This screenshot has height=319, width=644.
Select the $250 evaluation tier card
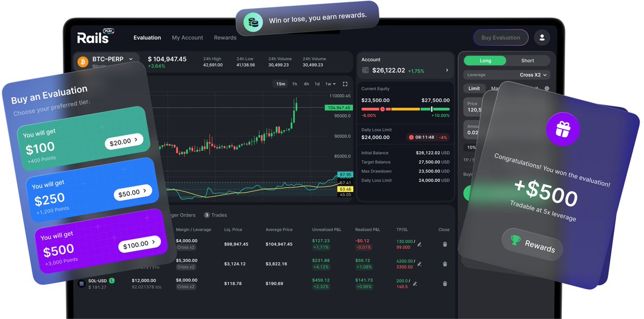point(91,190)
